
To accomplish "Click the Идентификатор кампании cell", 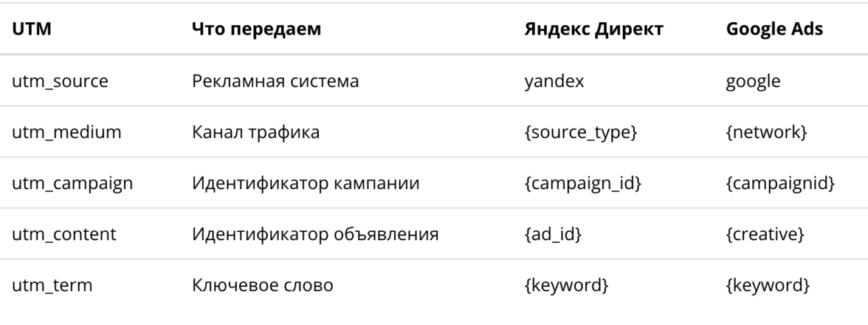I will click(x=306, y=182).
